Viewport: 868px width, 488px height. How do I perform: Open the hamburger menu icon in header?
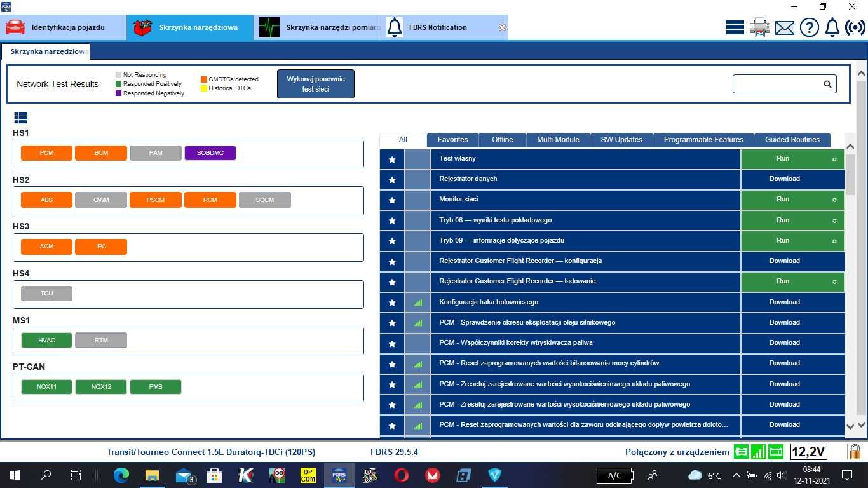click(735, 27)
